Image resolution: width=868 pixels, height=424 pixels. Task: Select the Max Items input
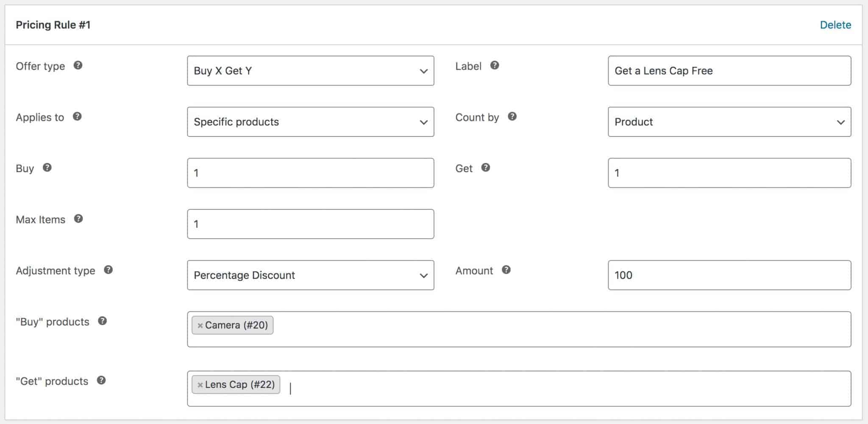(x=311, y=224)
